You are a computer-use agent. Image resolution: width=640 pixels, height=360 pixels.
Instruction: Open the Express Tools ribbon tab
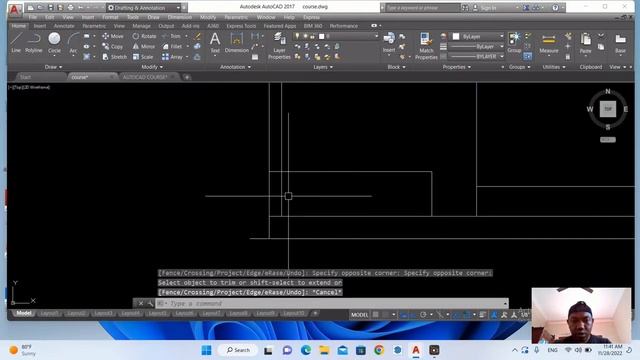pyautogui.click(x=241, y=26)
